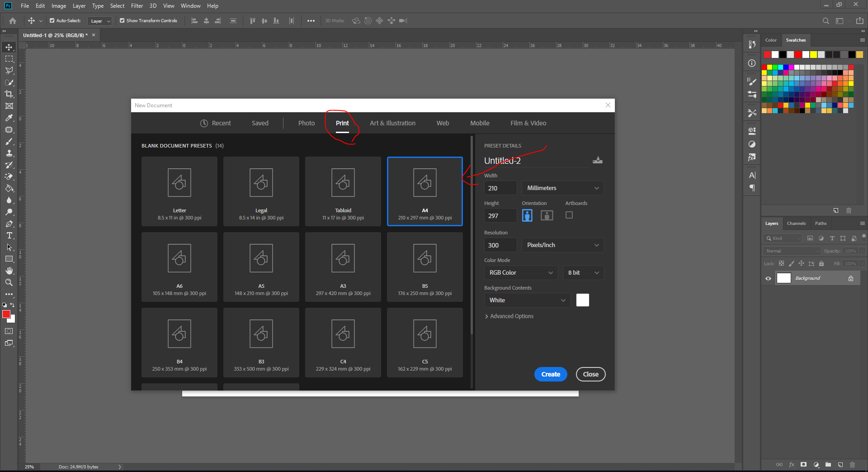The height and width of the screenshot is (472, 868).
Task: Select the Frame tool
Action: click(9, 106)
